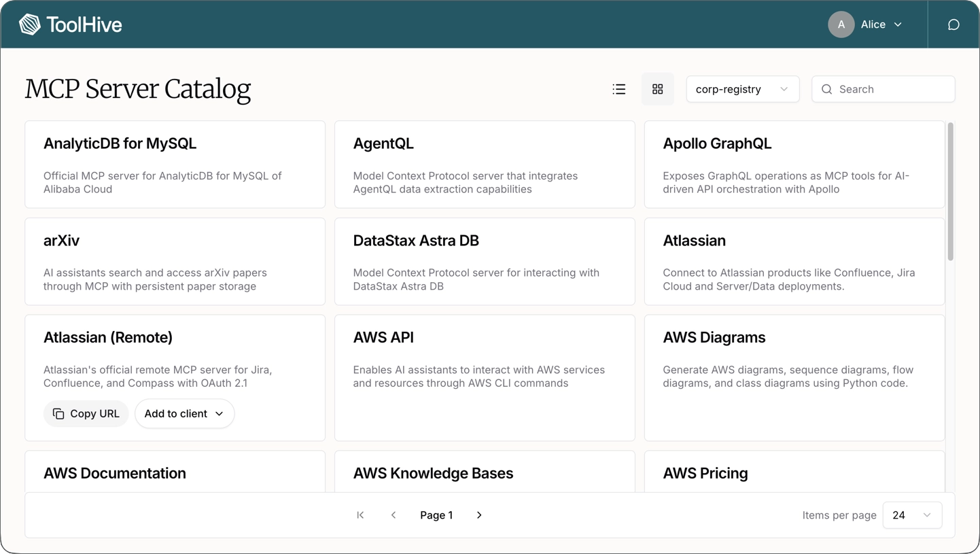
Task: Click description about interacting with DataStax Astra DB
Action: [x=476, y=279]
